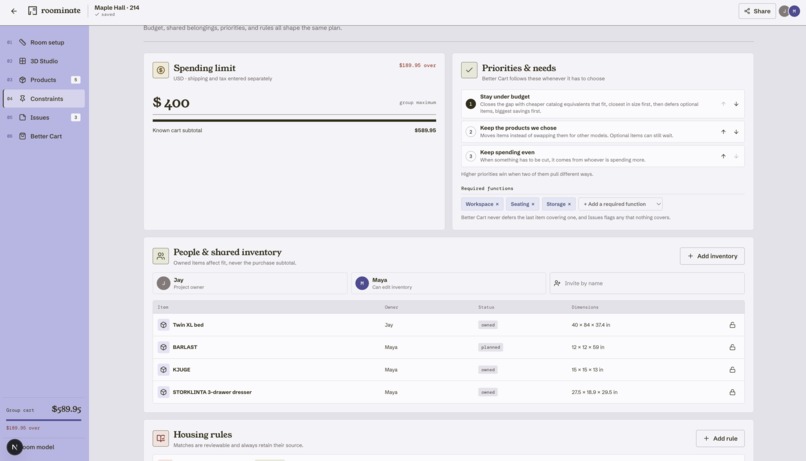Click the Known cart subtotal $589.95 value

(x=425, y=131)
